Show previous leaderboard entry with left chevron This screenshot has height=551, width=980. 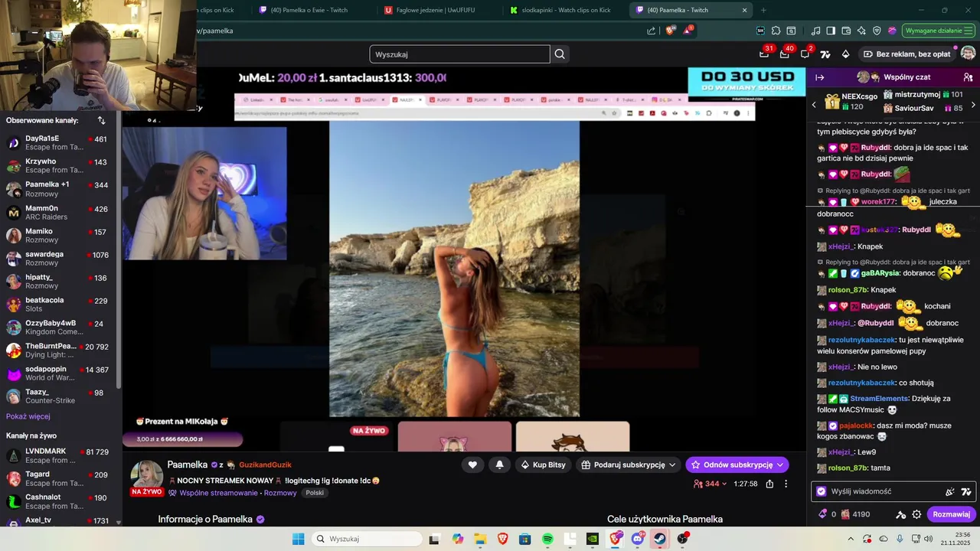(x=814, y=105)
